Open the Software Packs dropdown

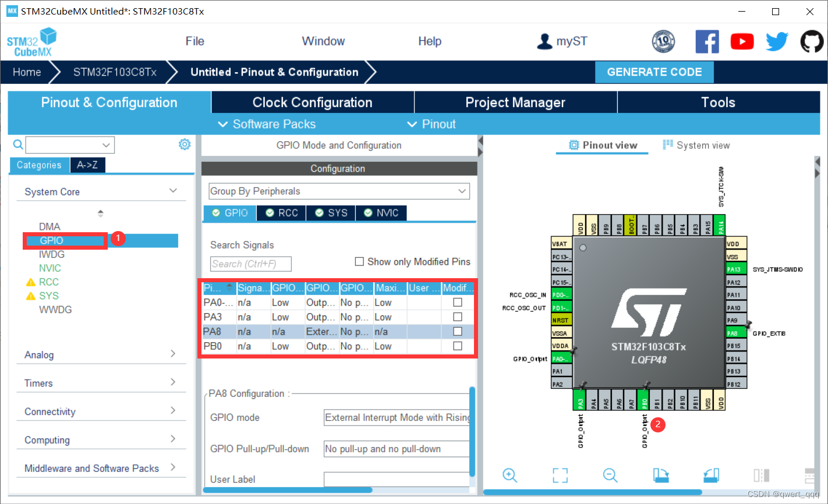267,124
